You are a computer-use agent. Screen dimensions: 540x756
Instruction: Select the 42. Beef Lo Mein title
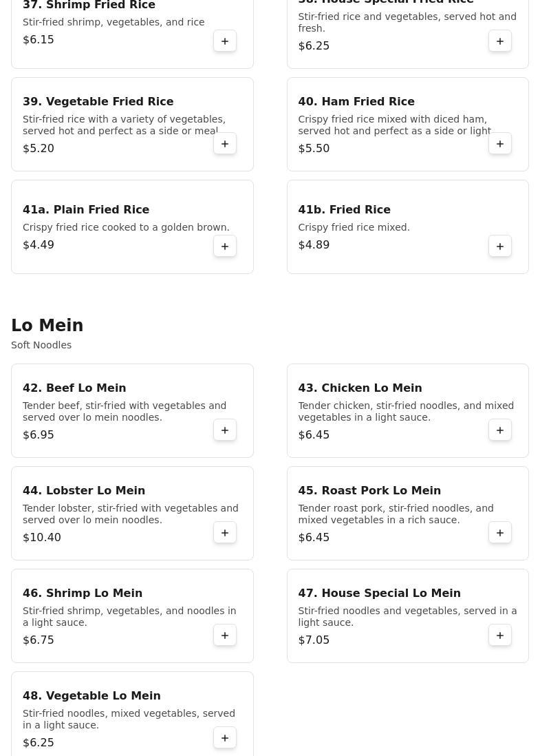pos(74,388)
